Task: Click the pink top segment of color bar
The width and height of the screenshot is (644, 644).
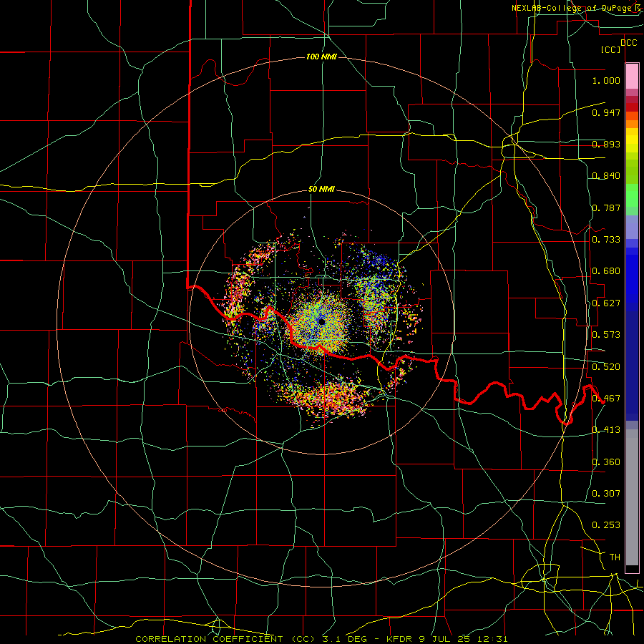Action: (x=632, y=77)
